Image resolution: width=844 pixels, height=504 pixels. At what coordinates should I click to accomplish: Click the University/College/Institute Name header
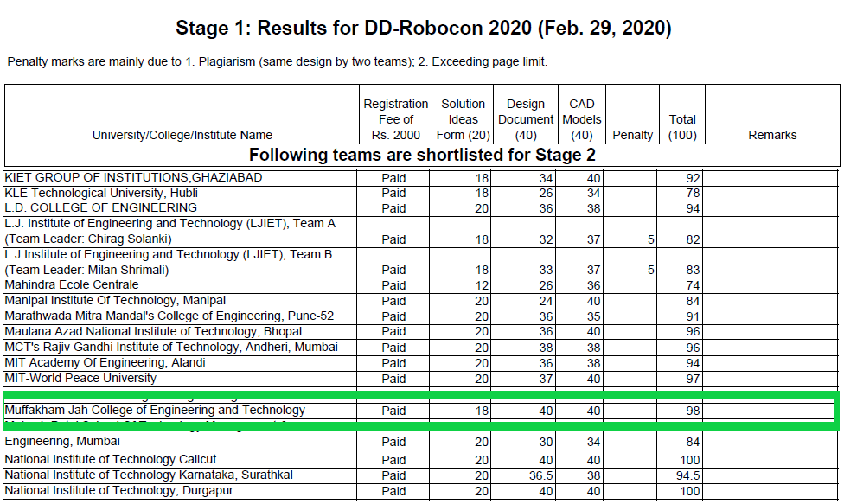click(182, 135)
